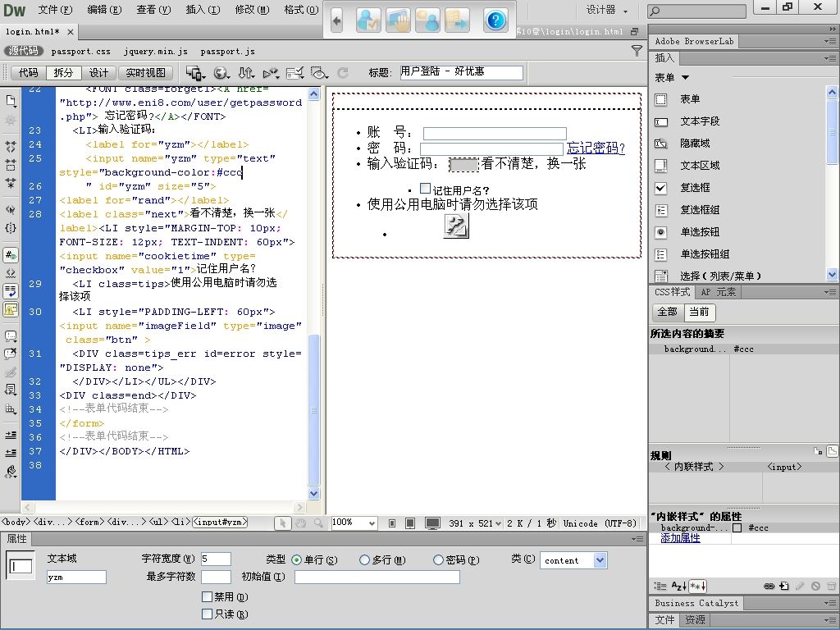Screen dimensions: 840x630
Task: Switch to the AP 元素 tab
Action: pyautogui.click(x=718, y=292)
